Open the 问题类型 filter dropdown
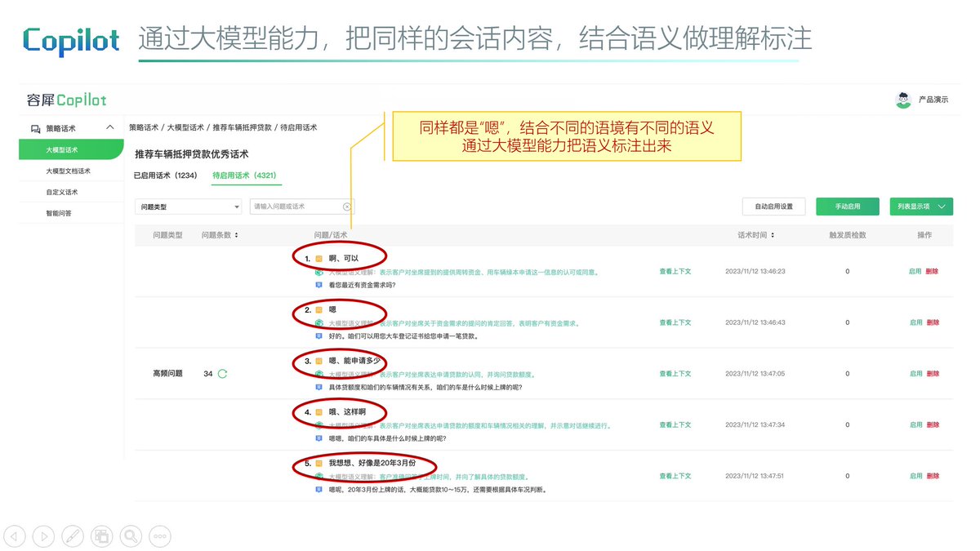 pyautogui.click(x=189, y=207)
